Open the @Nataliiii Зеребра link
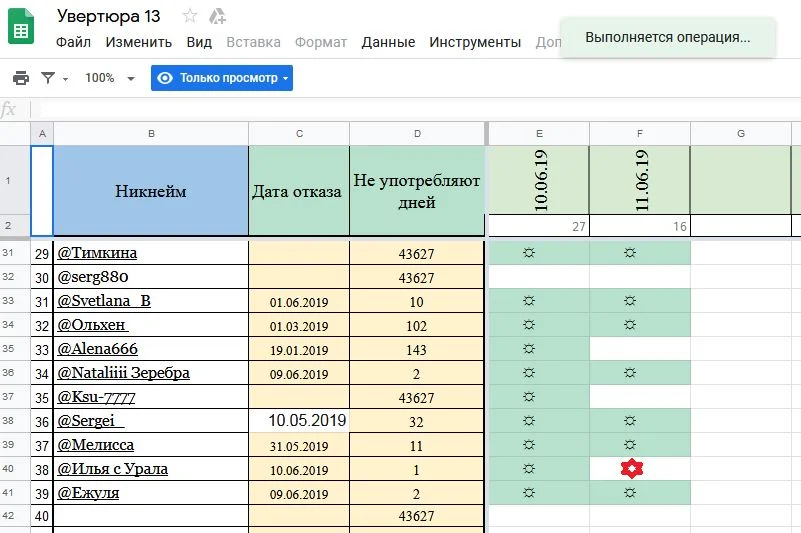Screen dimensions: 801x533 pyautogui.click(x=123, y=373)
